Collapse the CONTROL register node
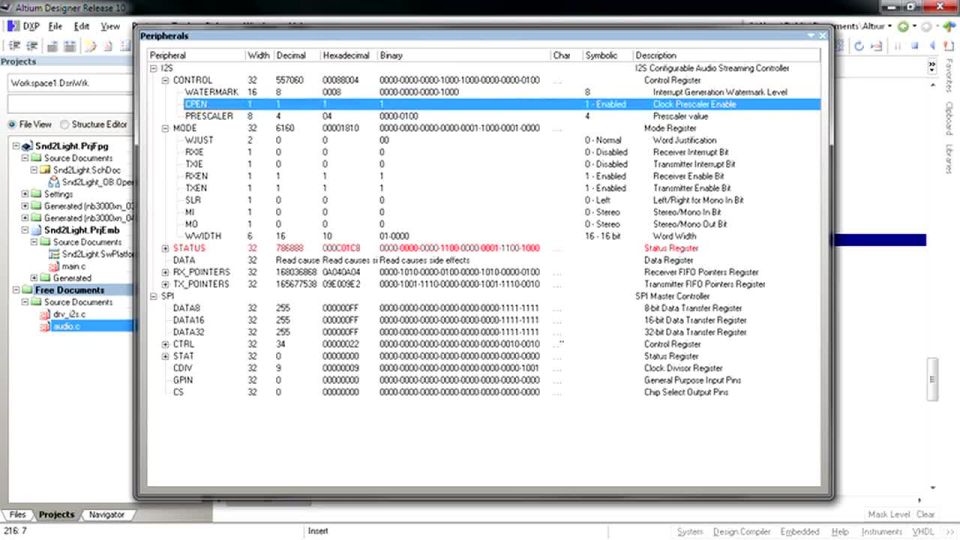960x540 pixels. pos(165,80)
